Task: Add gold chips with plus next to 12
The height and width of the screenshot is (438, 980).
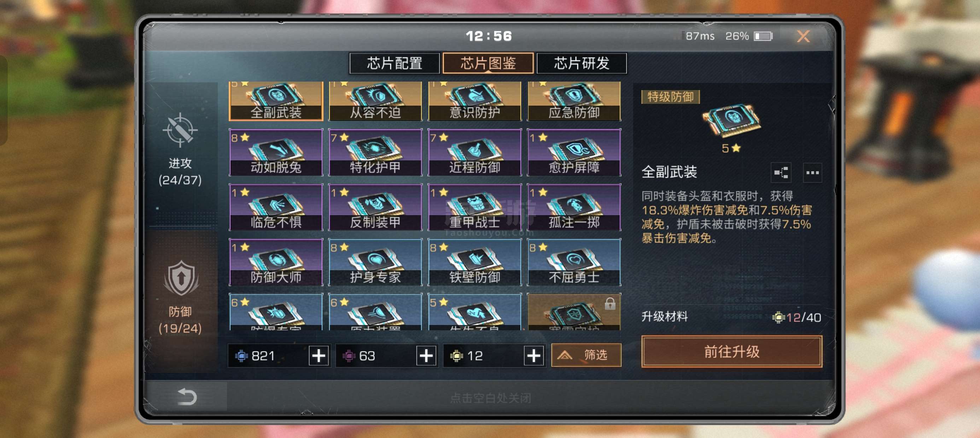Action: 533,356
